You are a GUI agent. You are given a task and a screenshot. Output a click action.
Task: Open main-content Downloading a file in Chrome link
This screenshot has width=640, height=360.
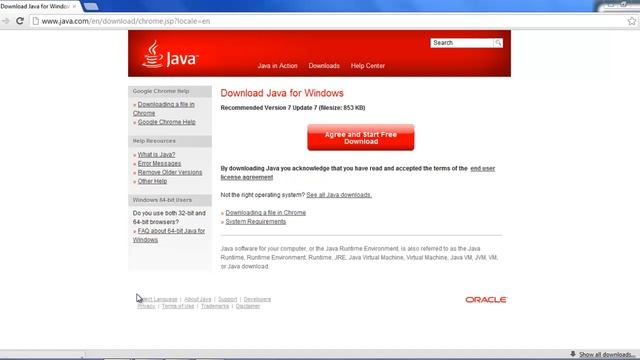tap(265, 213)
